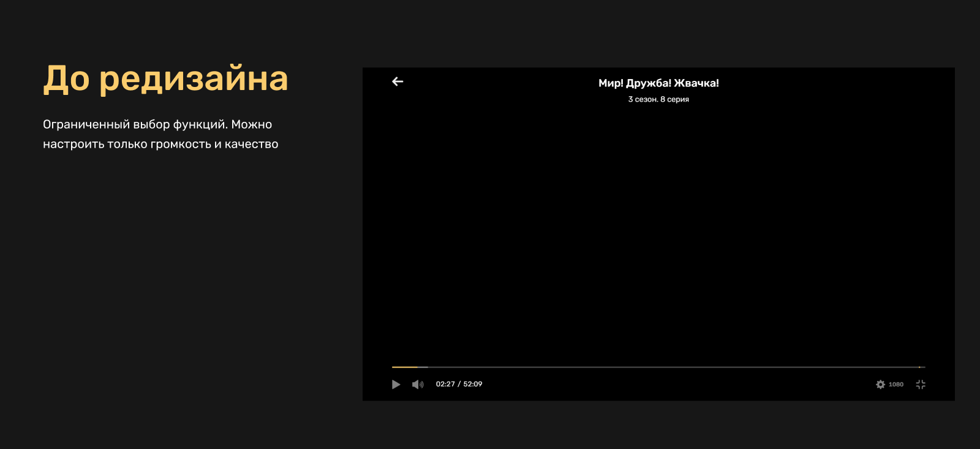Mute the video with the speaker icon
The height and width of the screenshot is (449, 980).
[418, 385]
